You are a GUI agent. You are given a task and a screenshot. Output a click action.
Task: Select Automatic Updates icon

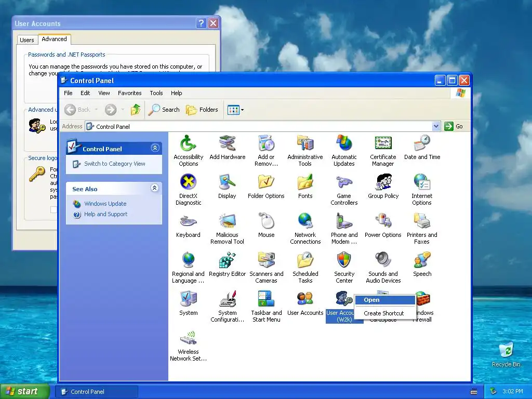point(344,150)
